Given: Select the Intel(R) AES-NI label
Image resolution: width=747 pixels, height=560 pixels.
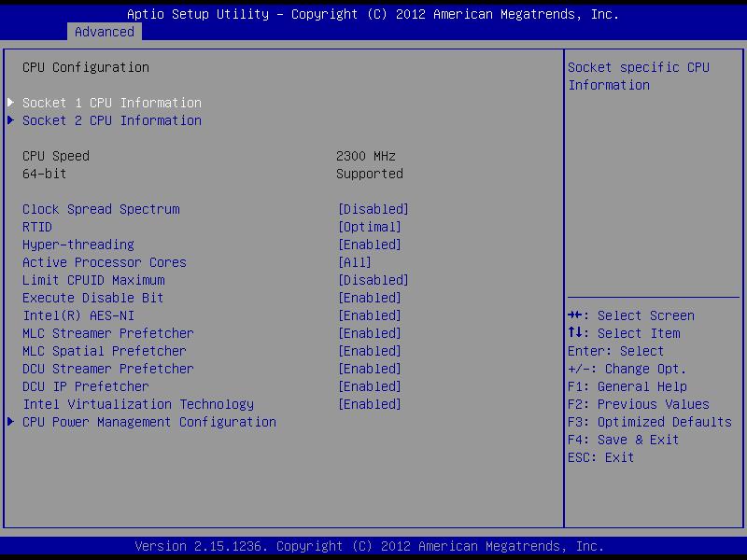Looking at the screenshot, I should click(78, 315).
